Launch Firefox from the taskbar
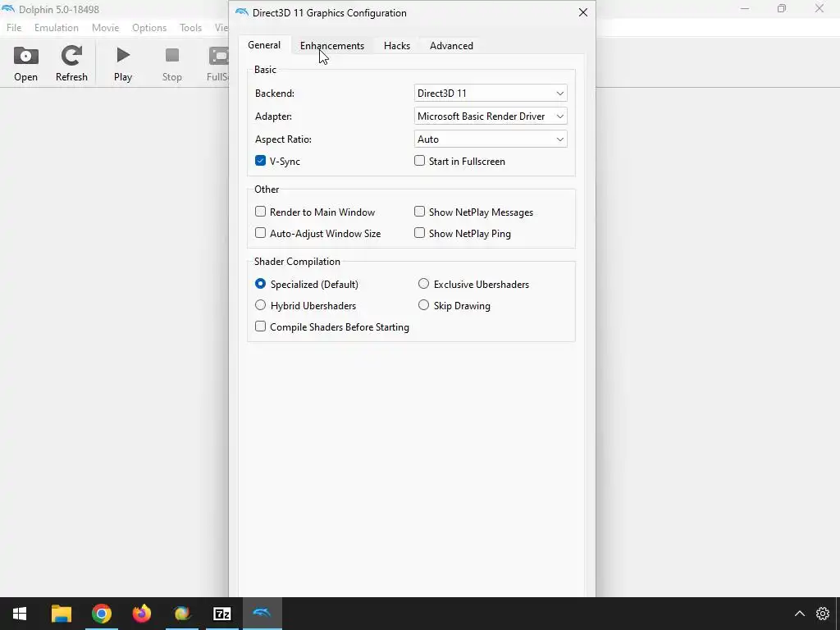The image size is (840, 630). click(141, 614)
